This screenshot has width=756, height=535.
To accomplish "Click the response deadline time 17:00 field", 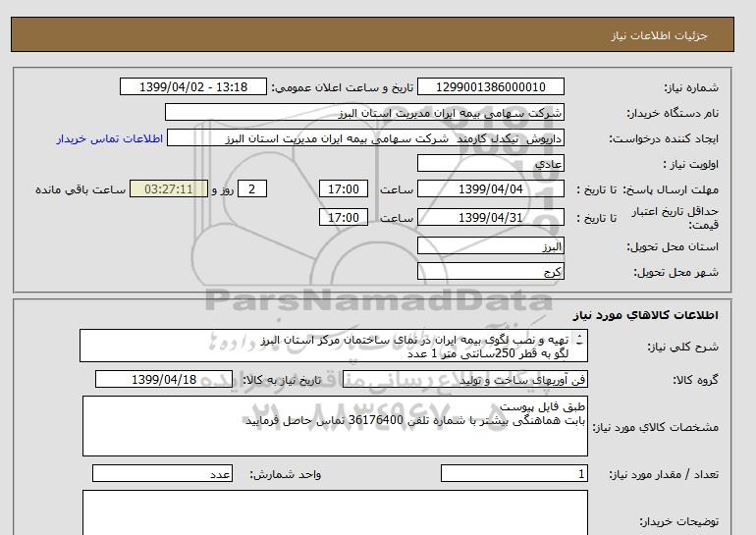I will point(344,188).
